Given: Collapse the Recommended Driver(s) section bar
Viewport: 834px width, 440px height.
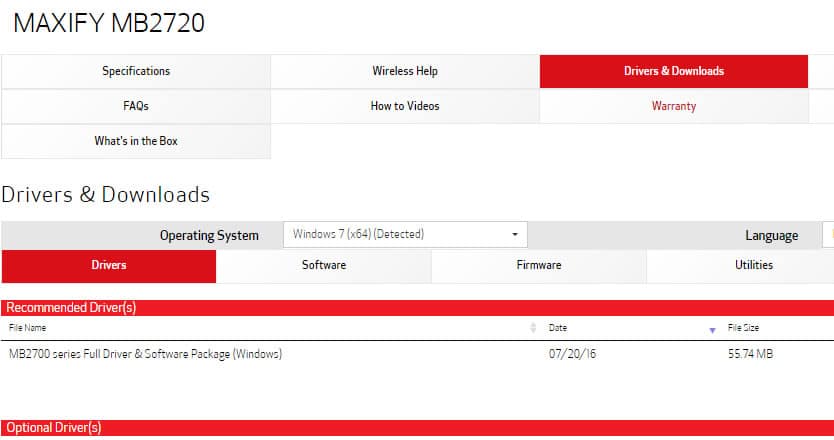Looking at the screenshot, I should pos(71,308).
